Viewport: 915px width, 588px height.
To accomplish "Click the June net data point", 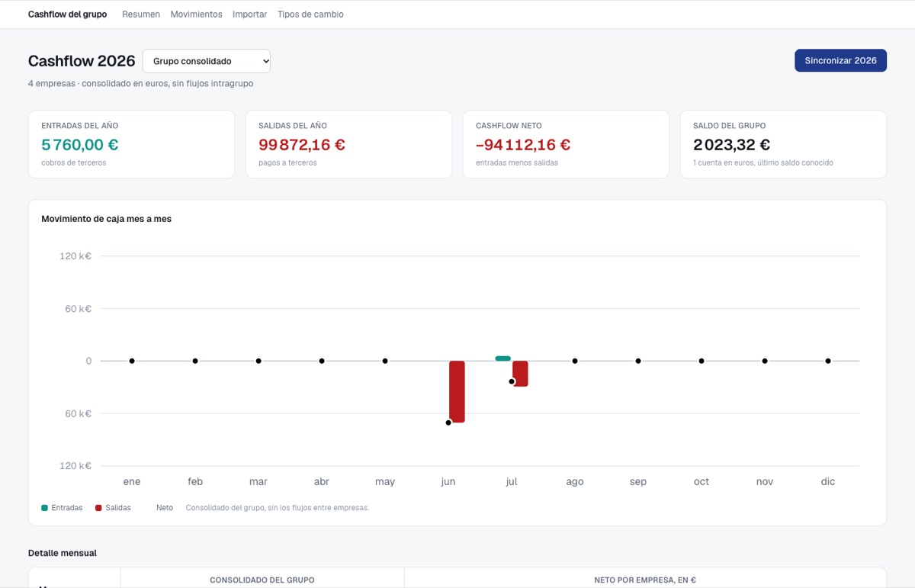I will pos(448,423).
